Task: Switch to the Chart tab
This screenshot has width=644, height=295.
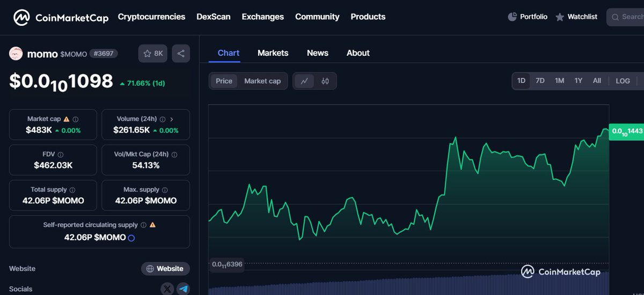Action: (229, 53)
